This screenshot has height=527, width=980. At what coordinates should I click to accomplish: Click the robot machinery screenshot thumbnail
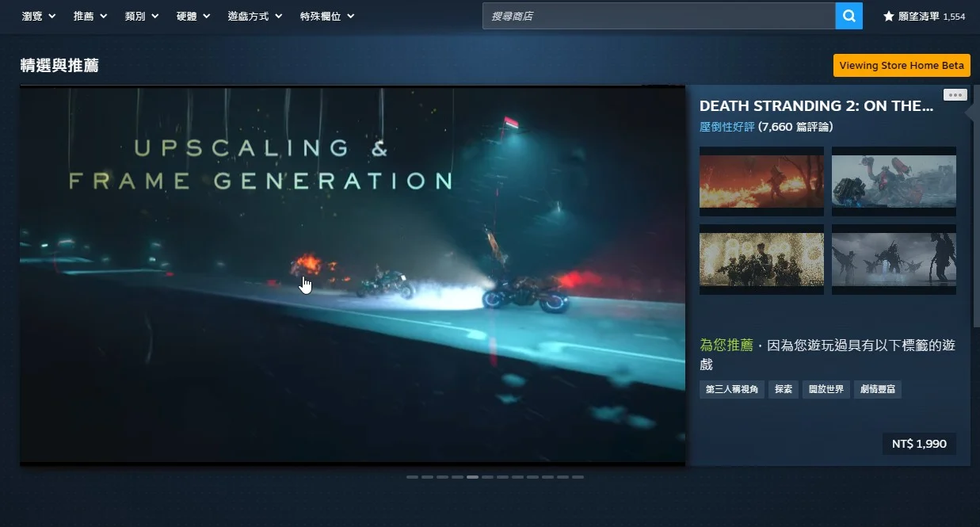(894, 181)
